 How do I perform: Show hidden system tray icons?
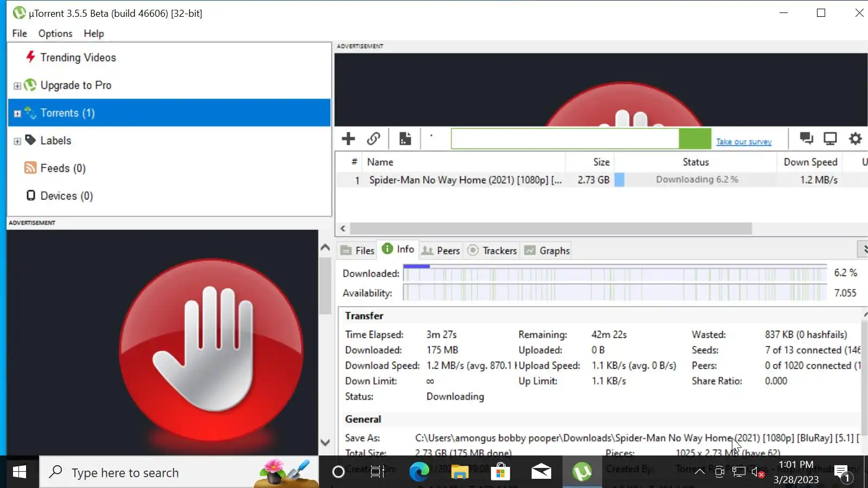tap(700, 472)
